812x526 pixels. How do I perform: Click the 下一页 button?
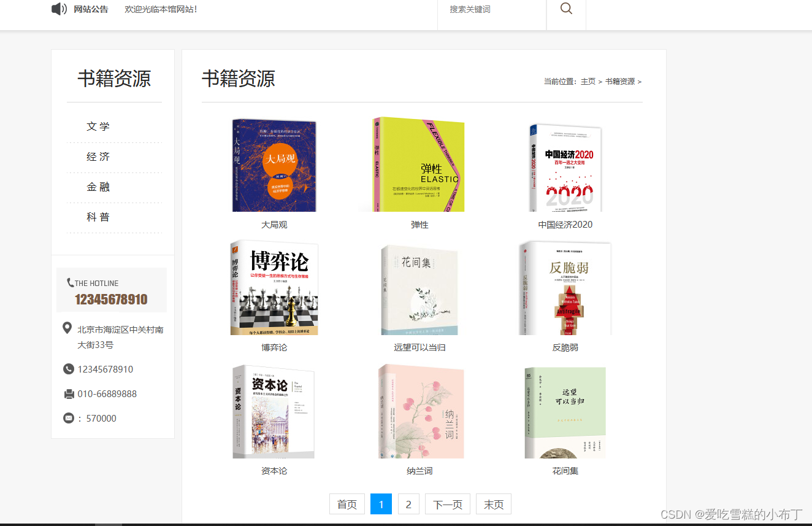point(447,504)
